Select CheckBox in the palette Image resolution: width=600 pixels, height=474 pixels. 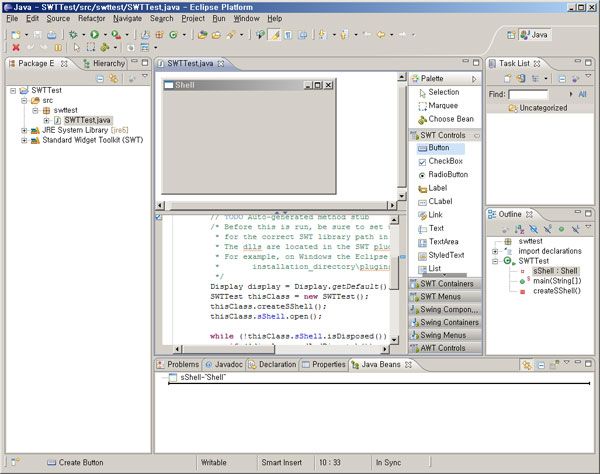tap(441, 161)
